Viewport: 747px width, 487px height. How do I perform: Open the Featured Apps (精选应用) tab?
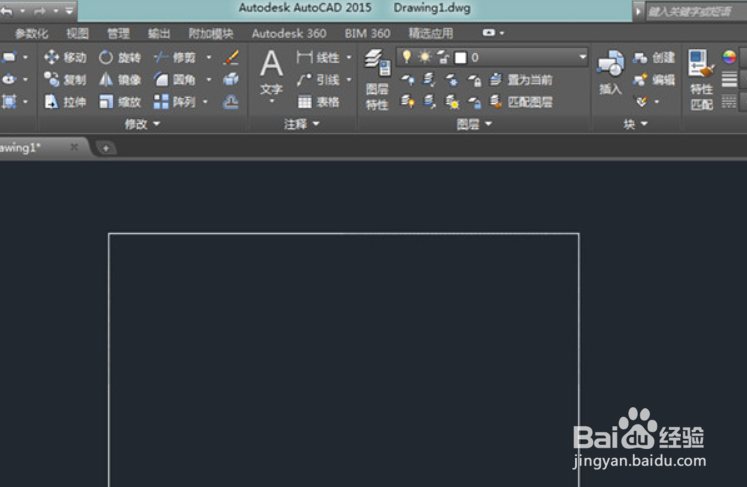pyautogui.click(x=431, y=33)
